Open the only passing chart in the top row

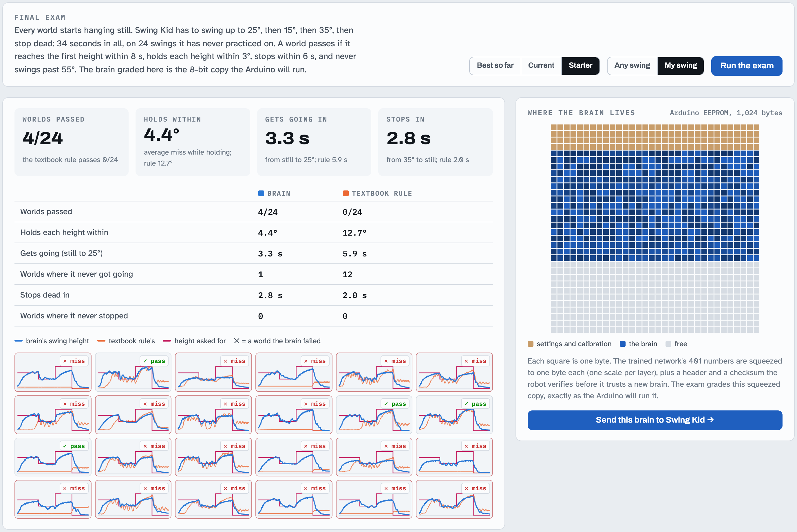[133, 372]
